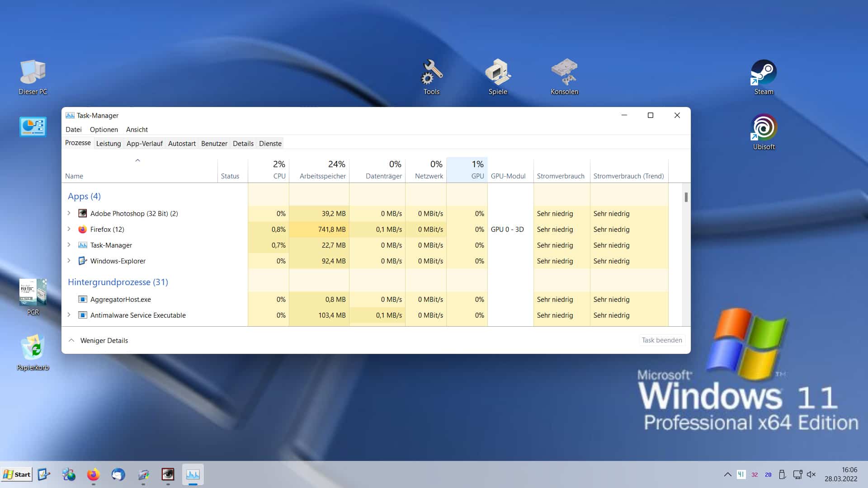Click the tray sensor icon showing 32
This screenshot has height=488, width=868.
coord(755,474)
